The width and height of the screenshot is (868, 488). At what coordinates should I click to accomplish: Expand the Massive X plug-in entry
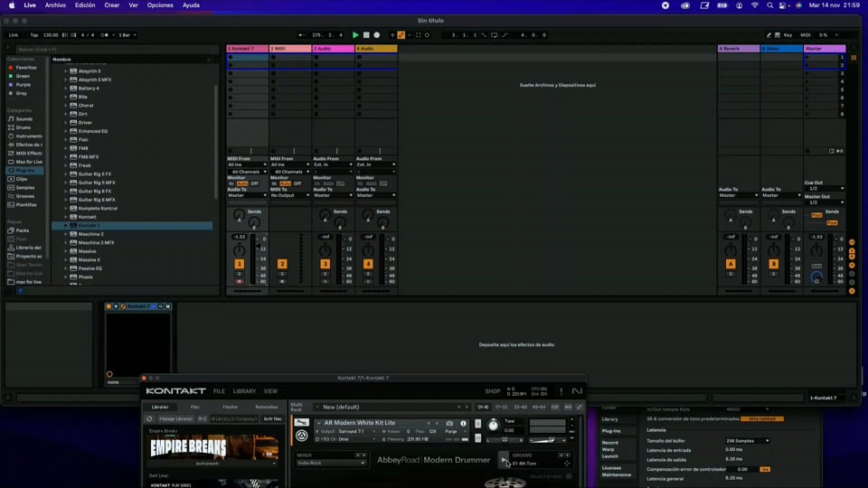66,259
